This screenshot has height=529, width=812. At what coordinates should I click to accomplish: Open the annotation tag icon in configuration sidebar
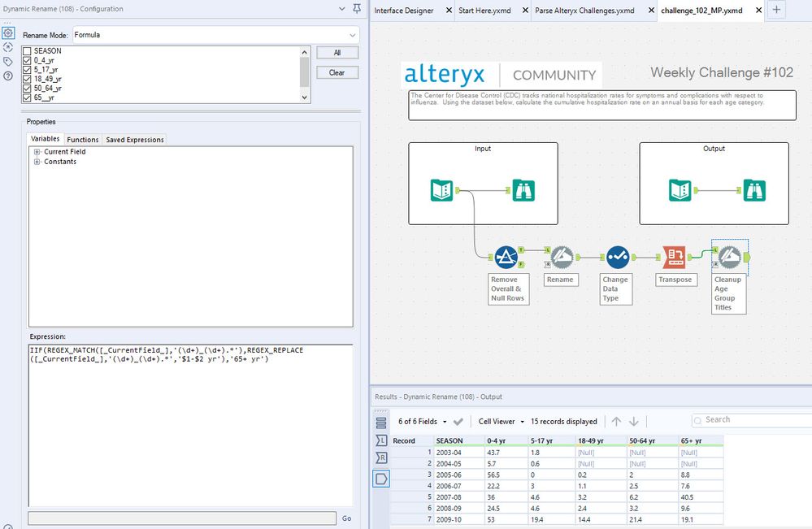(x=8, y=61)
